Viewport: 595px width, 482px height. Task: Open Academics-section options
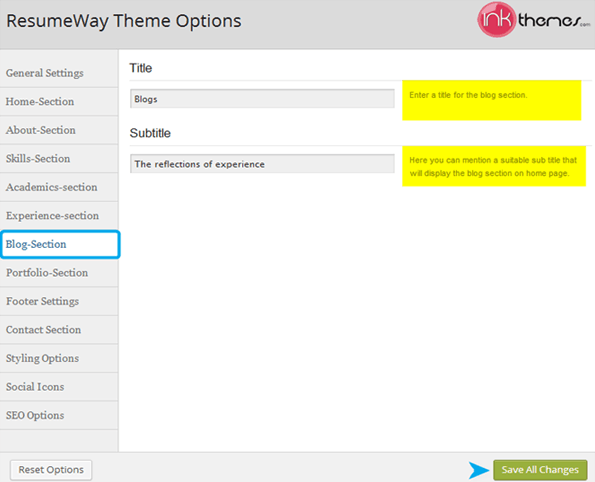[x=59, y=187]
